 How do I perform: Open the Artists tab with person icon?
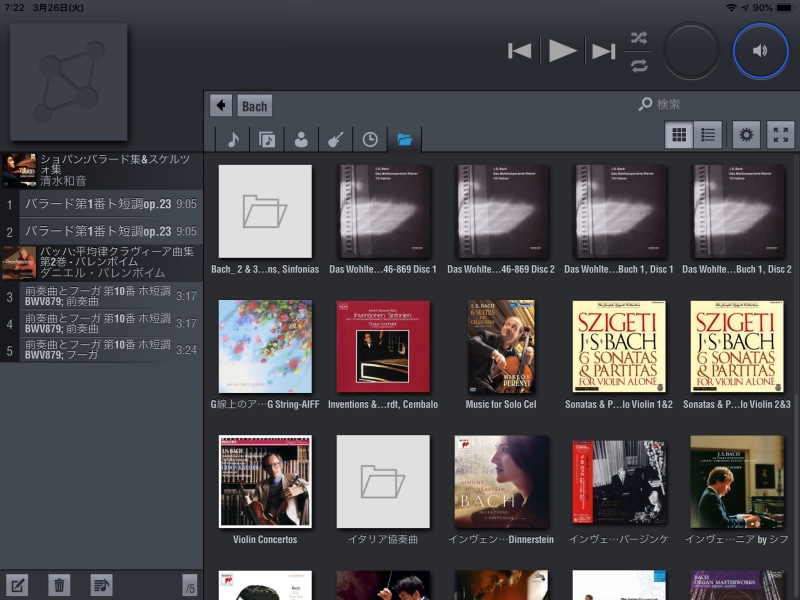(301, 139)
